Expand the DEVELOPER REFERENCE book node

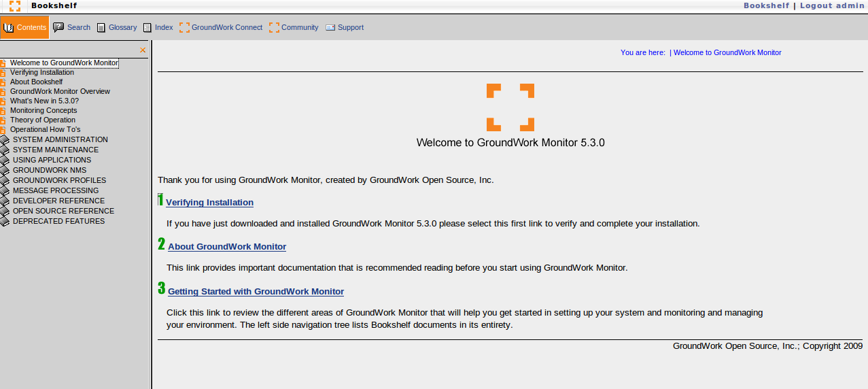(x=5, y=201)
